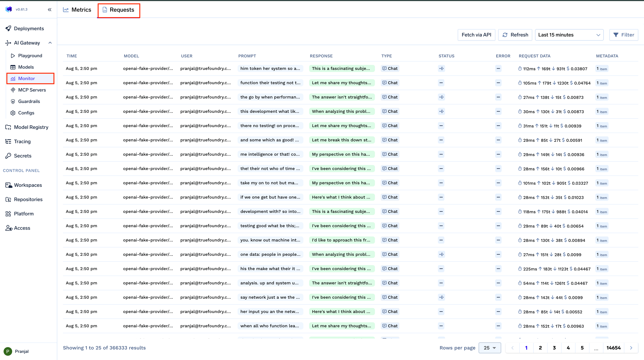This screenshot has width=644, height=360.
Task: Click the Tracing sidebar icon
Action: point(8,141)
